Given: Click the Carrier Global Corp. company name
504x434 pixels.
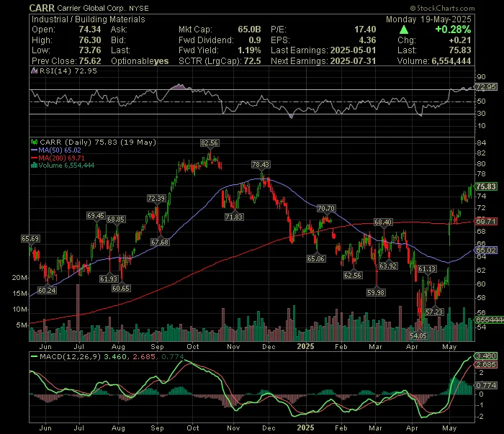Looking at the screenshot, I should click(x=91, y=9).
